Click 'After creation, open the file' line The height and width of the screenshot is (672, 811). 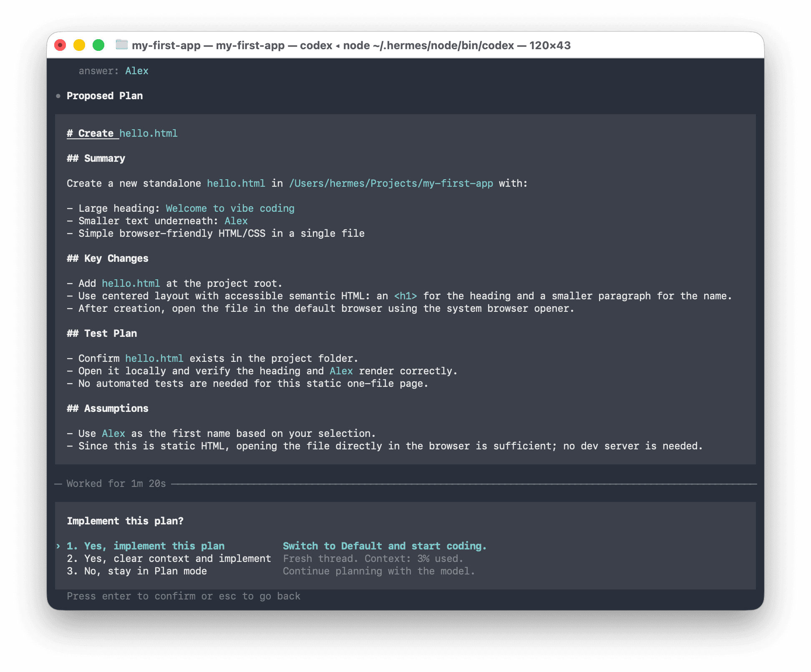coord(321,308)
